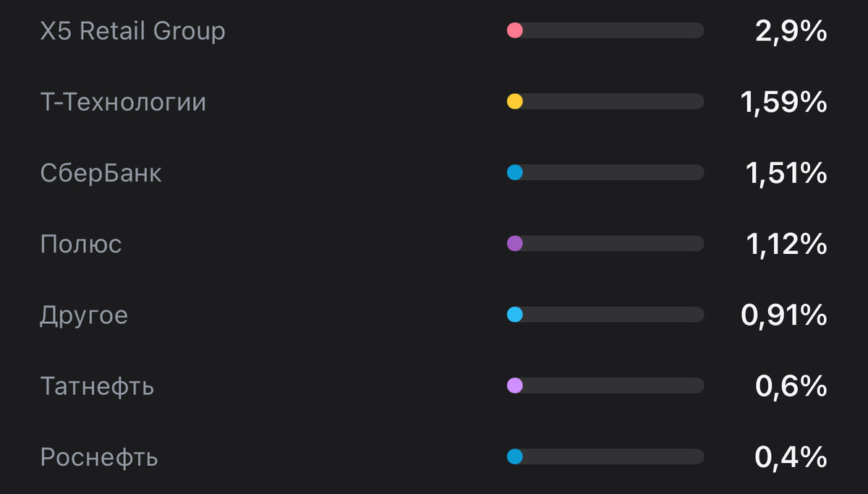Click the lilac dot next to Татнефть
This screenshot has height=494, width=868.
click(515, 386)
